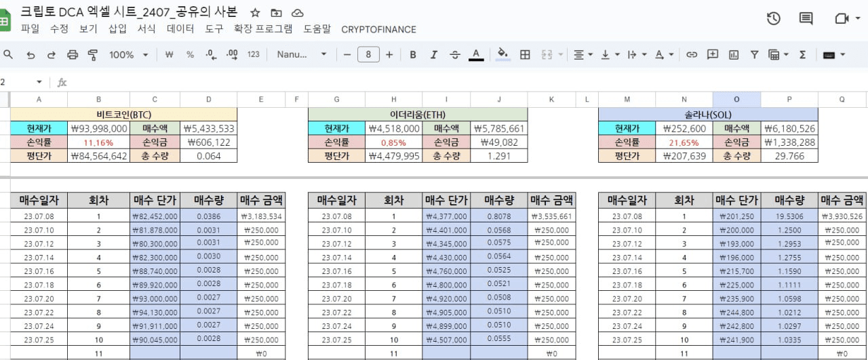Open the 확장 프로그램 menu
Screen dimensions: 868x360
pos(263,29)
